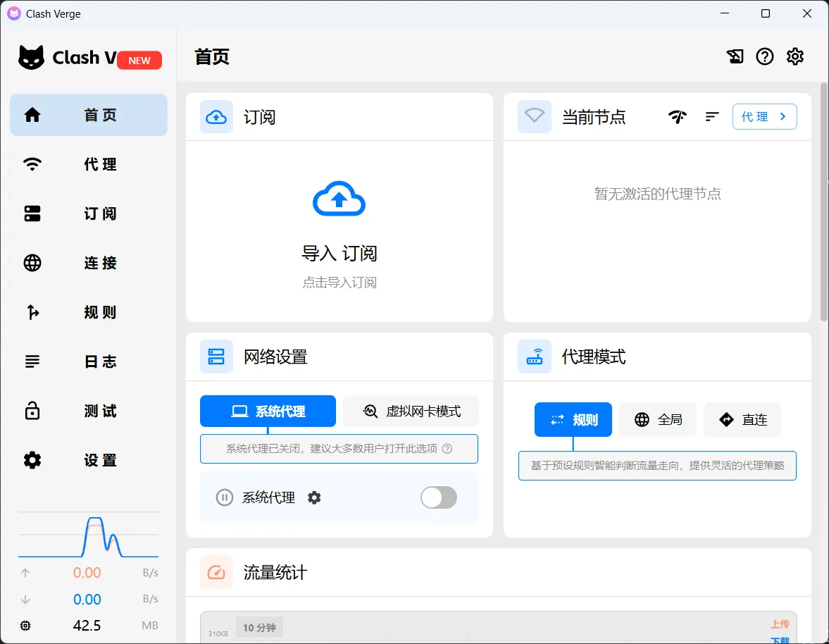This screenshot has height=644, width=829.
Task: Click 首页 page heading
Action: click(x=212, y=56)
